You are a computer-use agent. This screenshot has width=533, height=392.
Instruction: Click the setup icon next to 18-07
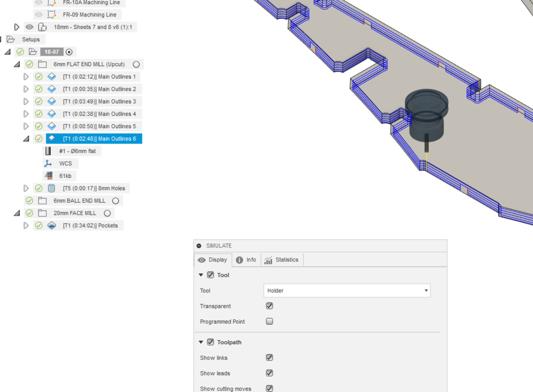33,52
